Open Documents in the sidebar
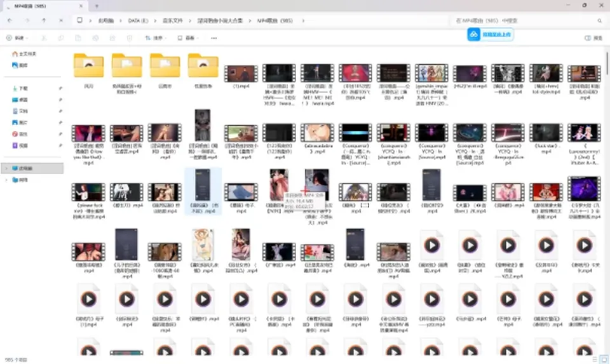Screen dimensions: 610x364 tap(20, 111)
